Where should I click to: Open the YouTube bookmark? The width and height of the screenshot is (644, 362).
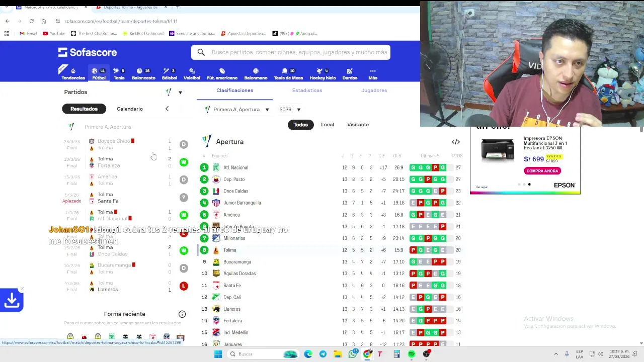click(x=54, y=33)
